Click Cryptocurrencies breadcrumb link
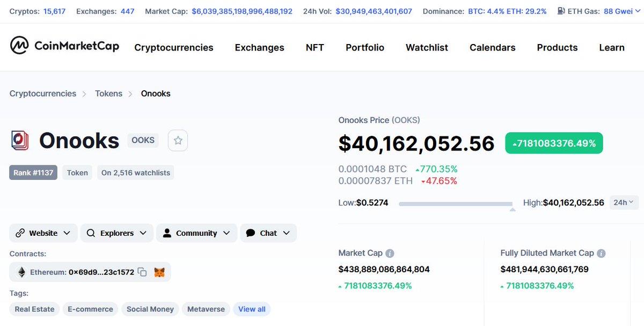 point(43,93)
